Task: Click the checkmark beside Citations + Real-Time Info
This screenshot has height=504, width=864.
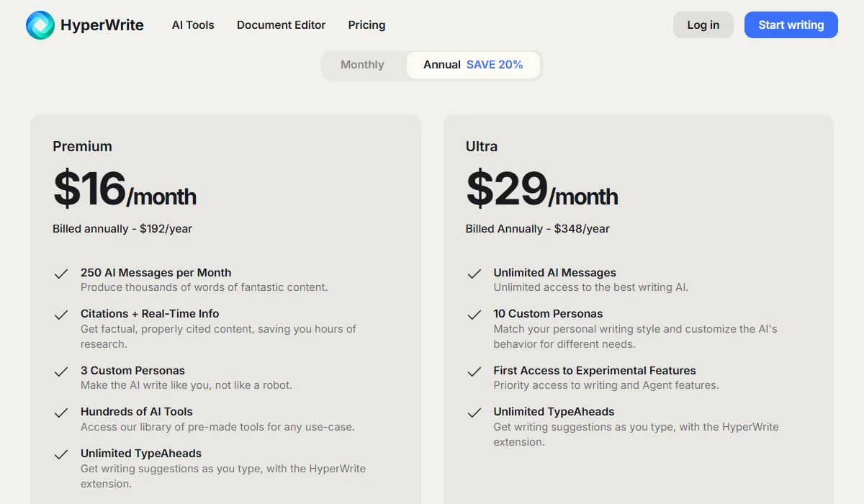Action: pyautogui.click(x=61, y=315)
